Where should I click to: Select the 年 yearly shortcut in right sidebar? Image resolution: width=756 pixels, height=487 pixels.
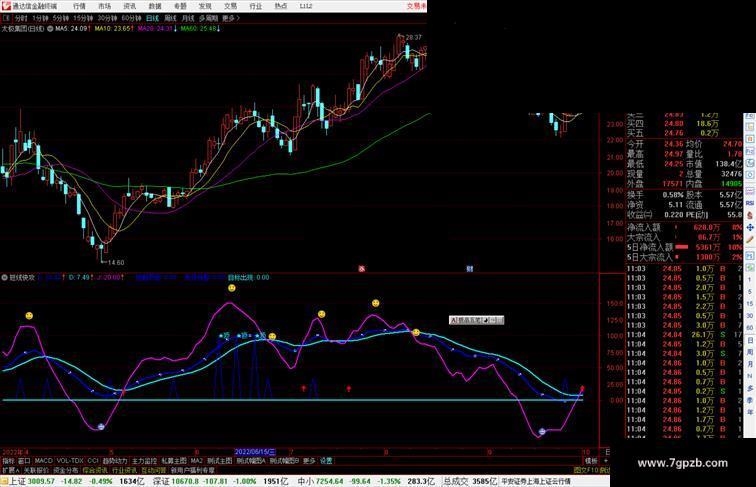750,412
